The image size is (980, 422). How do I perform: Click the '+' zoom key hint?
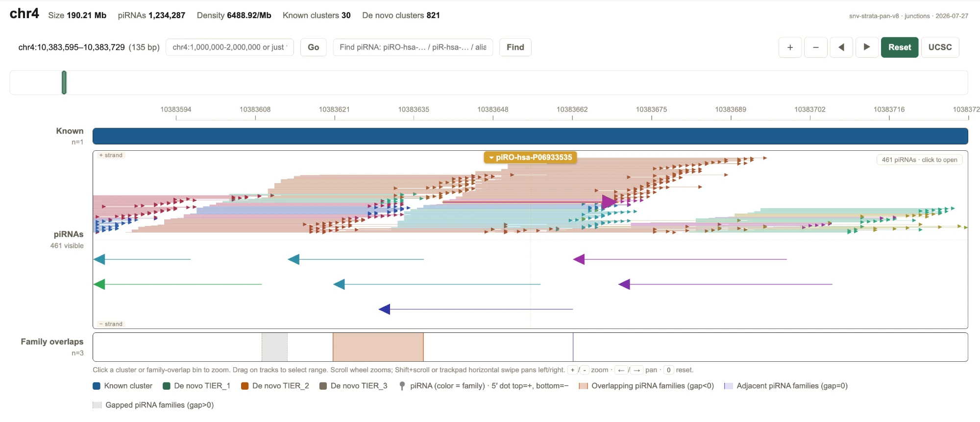[572, 370]
